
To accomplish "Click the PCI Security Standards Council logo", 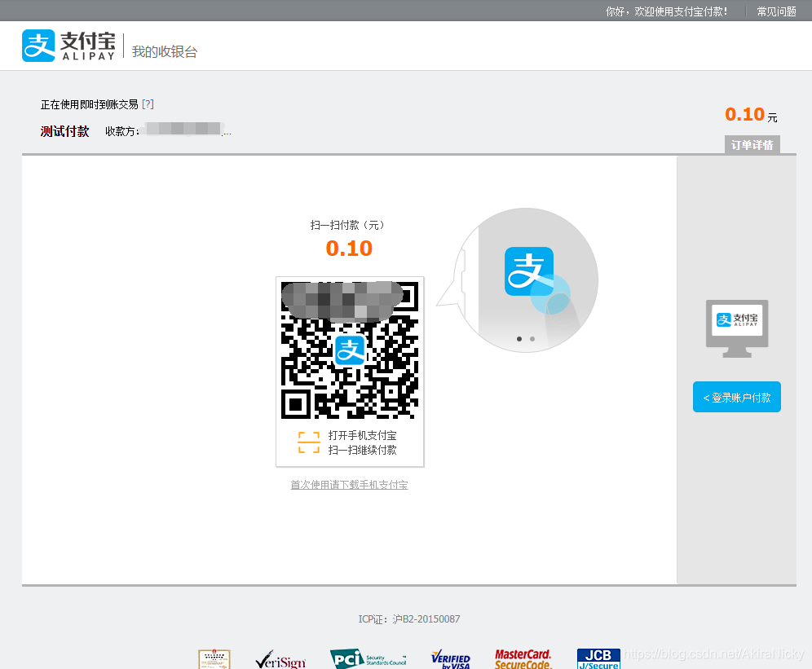I will [368, 658].
